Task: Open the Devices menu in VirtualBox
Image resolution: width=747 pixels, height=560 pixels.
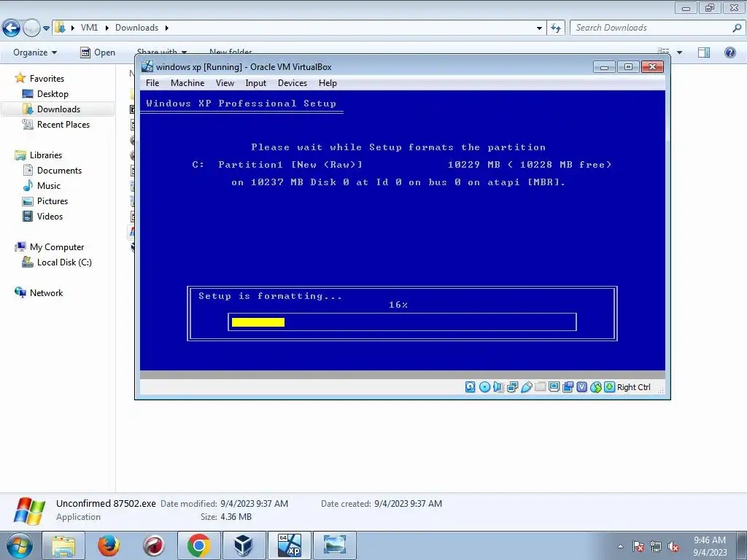Action: pyautogui.click(x=293, y=83)
